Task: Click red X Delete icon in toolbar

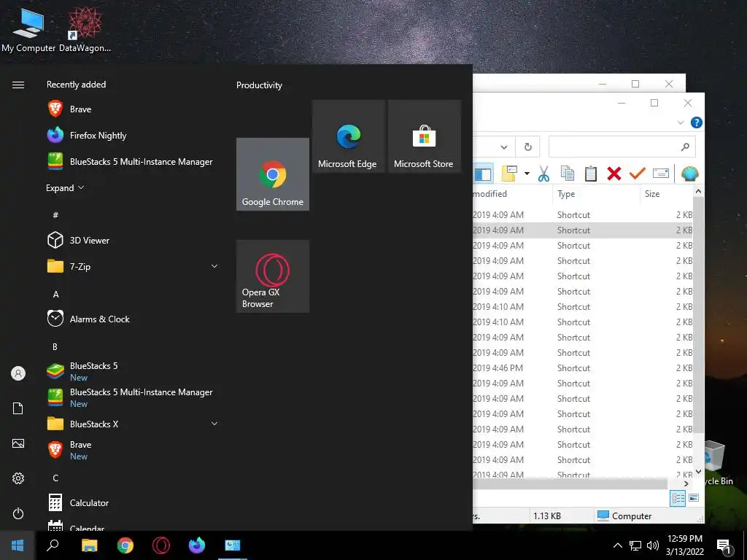Action: tap(614, 174)
